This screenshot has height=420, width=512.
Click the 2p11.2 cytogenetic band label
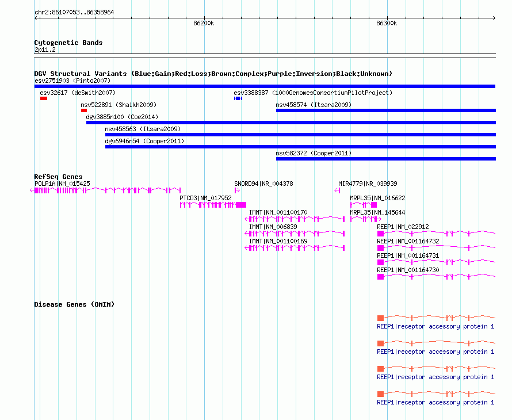coord(45,49)
